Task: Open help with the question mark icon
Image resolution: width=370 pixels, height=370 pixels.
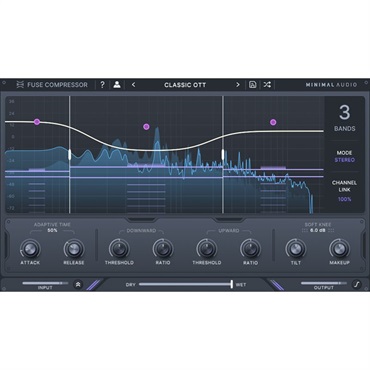Action: pyautogui.click(x=102, y=85)
